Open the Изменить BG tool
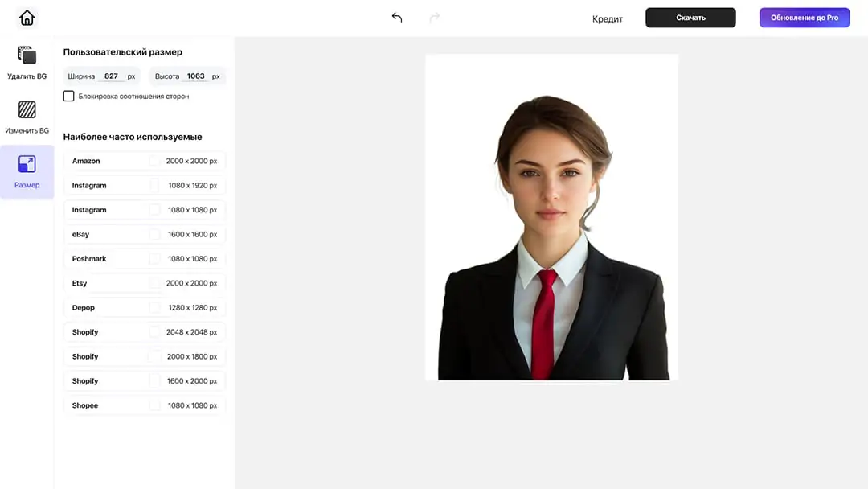The image size is (868, 489). coord(27,117)
